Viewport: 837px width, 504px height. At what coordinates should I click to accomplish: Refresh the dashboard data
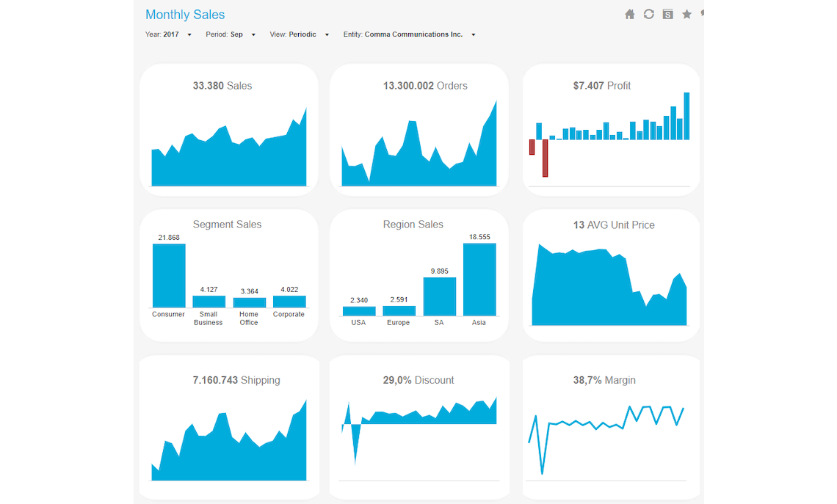pyautogui.click(x=648, y=15)
